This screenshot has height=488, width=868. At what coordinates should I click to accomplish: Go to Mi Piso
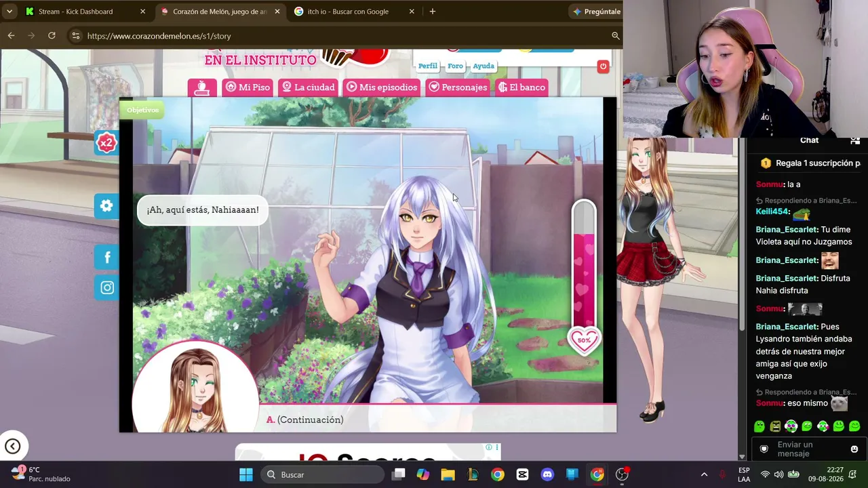click(248, 87)
